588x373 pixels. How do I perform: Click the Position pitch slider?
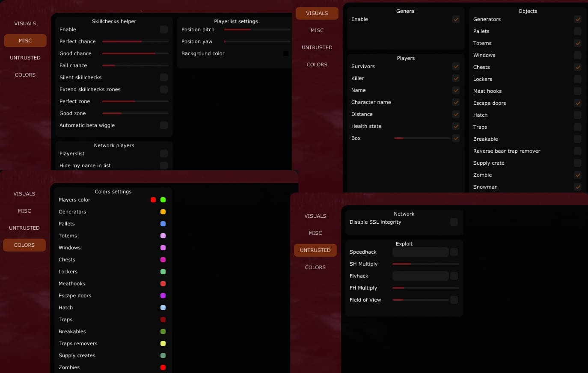[x=257, y=30]
